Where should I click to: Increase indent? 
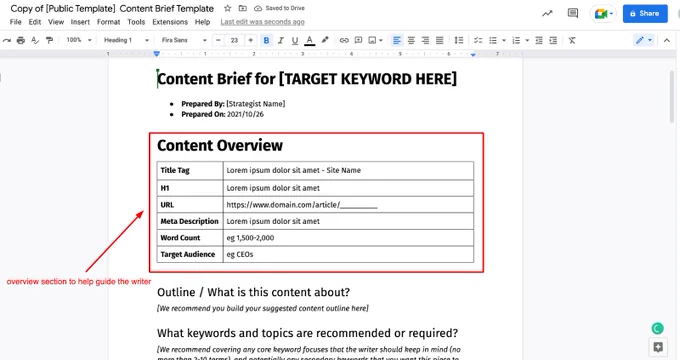pyautogui.click(x=553, y=40)
